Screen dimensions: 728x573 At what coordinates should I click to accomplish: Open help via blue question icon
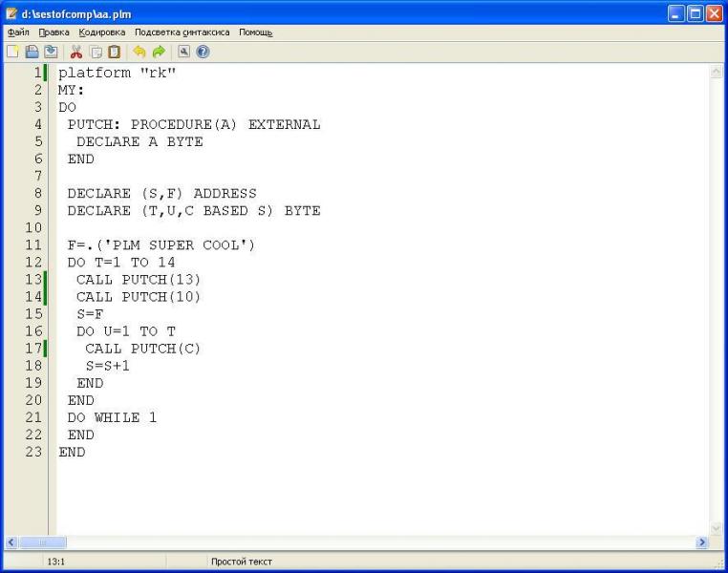(203, 52)
